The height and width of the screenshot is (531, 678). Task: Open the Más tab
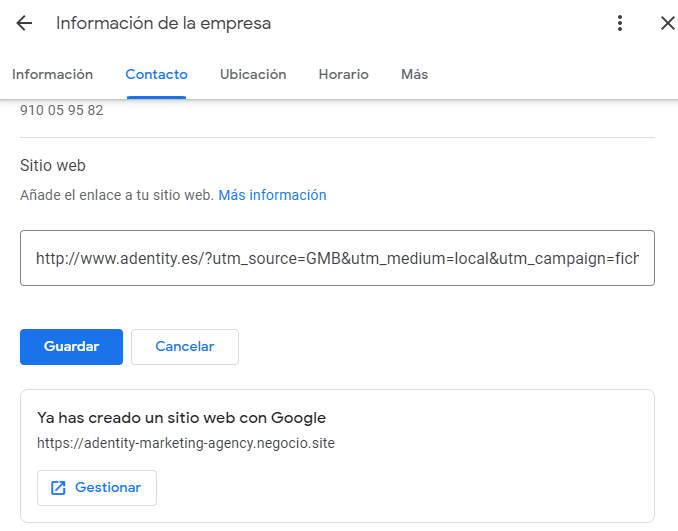pyautogui.click(x=414, y=75)
